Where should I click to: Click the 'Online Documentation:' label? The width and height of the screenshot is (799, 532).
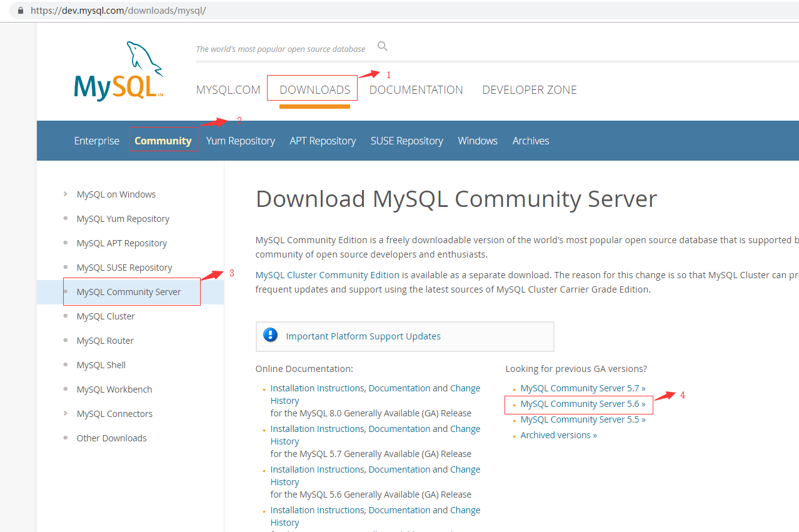[304, 369]
